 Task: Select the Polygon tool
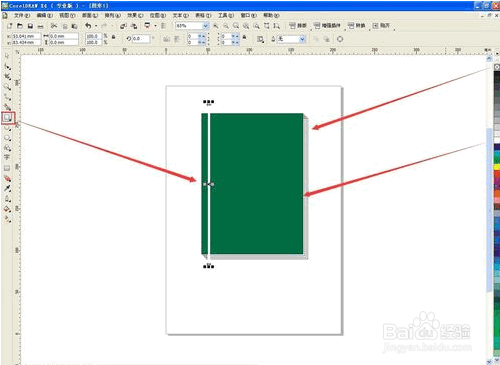(7, 138)
